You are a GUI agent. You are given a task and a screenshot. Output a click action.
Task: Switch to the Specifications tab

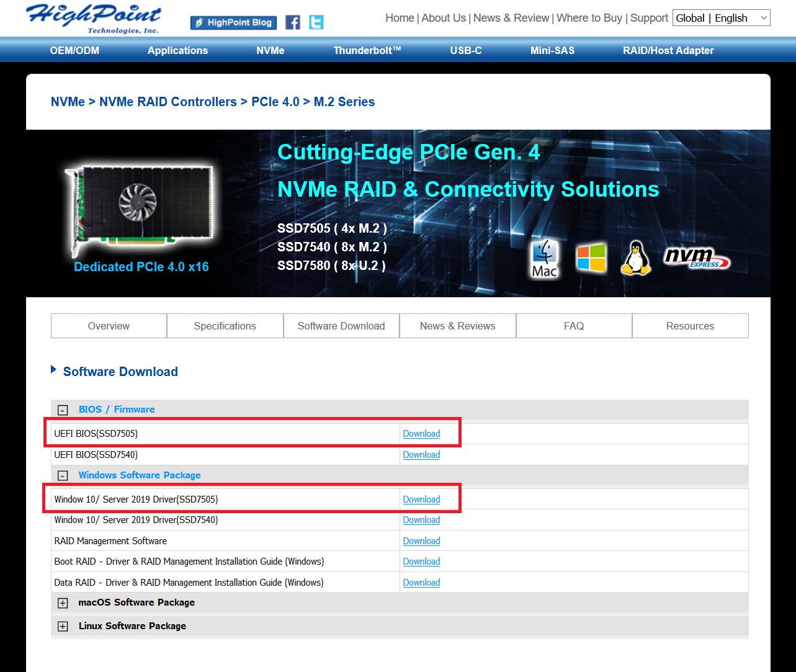225,326
